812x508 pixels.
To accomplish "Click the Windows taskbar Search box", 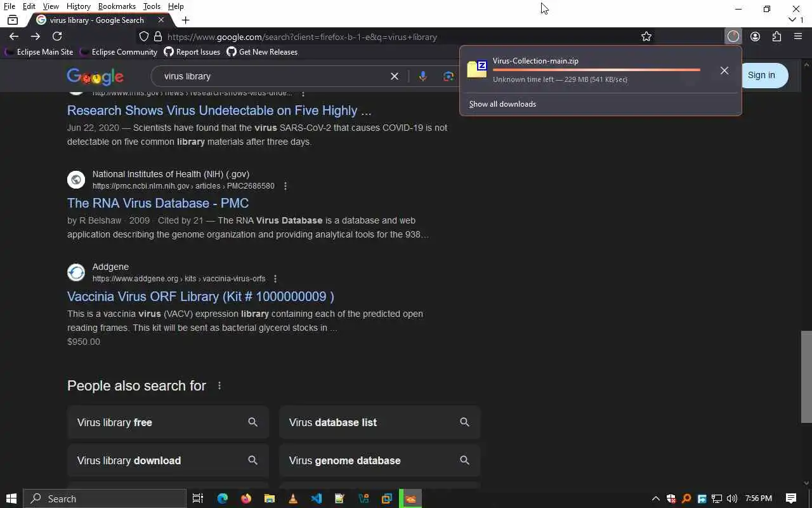I will 105,498.
